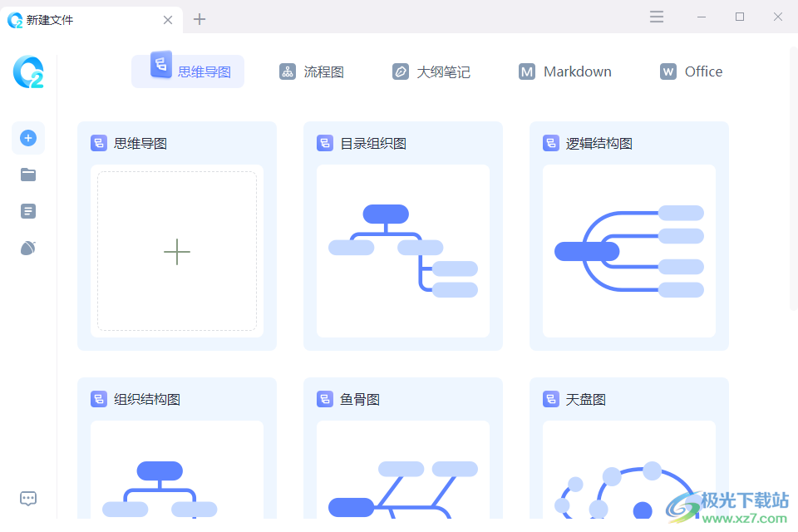This screenshot has width=798, height=532.
Task: Open the feedback chat bubble icon
Action: tap(28, 499)
